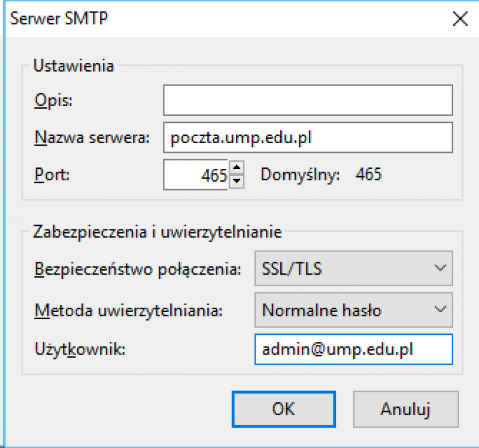Focus the server name field with poczta.ump.edu.pl
This screenshot has width=479, height=448.
[308, 138]
